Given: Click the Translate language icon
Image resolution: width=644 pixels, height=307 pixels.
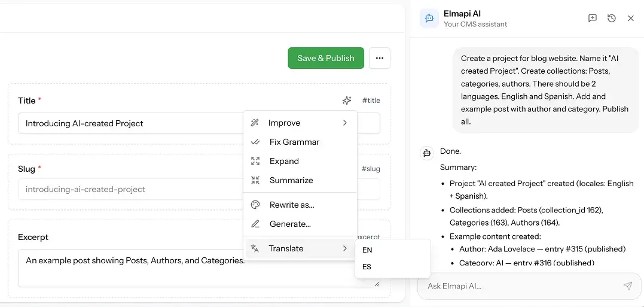Looking at the screenshot, I should [255, 248].
